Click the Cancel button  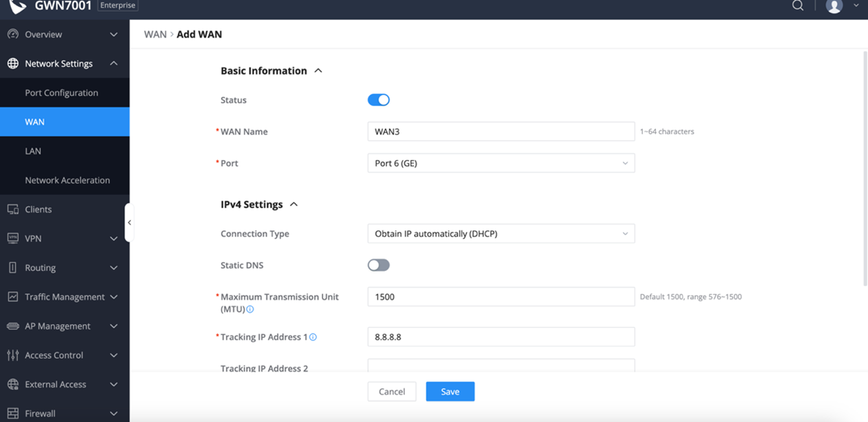(391, 392)
